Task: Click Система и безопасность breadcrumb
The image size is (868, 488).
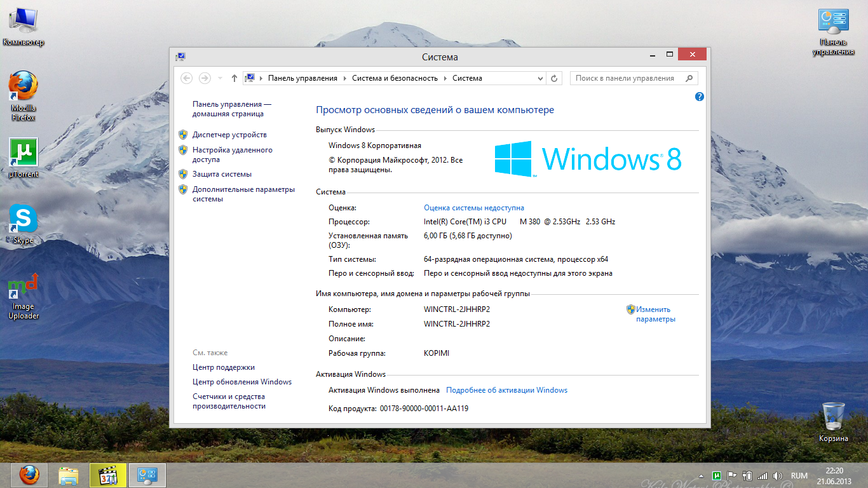Action: 395,78
